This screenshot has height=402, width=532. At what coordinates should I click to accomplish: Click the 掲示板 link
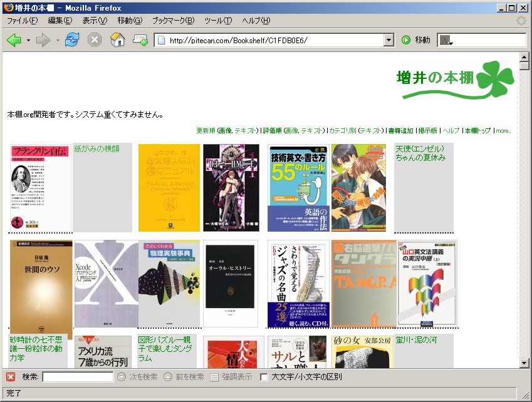tap(428, 130)
